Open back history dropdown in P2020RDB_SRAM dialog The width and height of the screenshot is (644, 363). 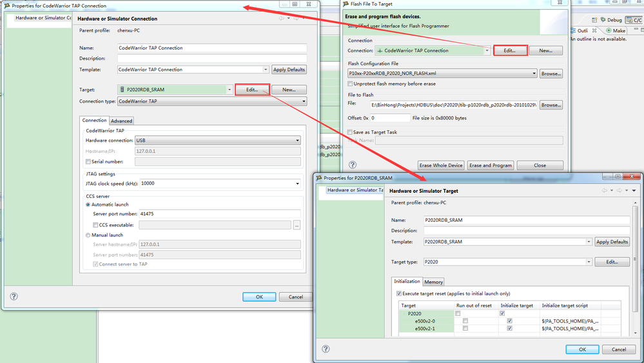(612, 191)
